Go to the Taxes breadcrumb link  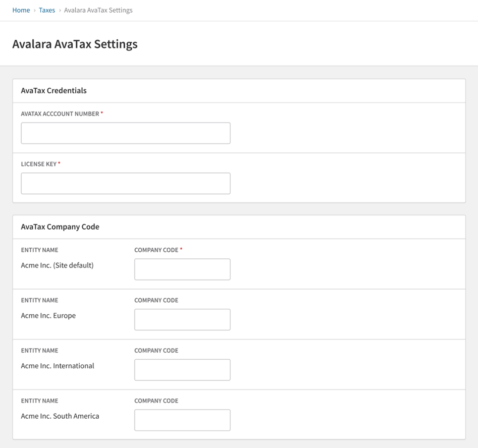pyautogui.click(x=47, y=10)
